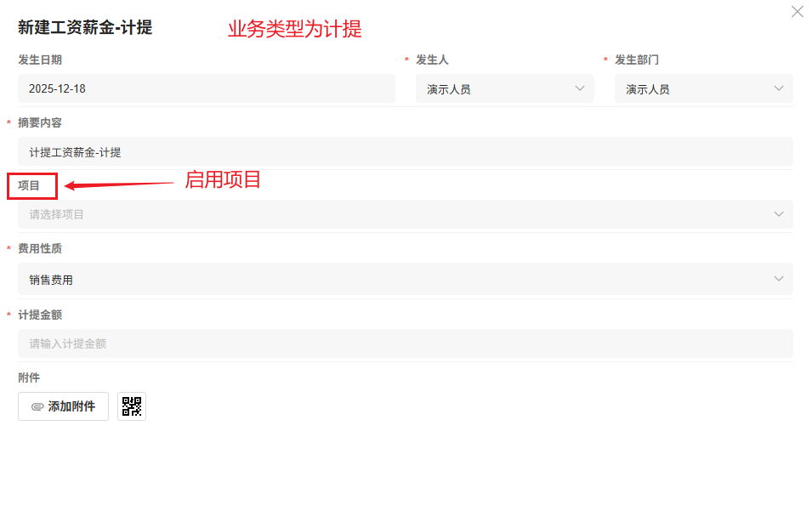
Task: Click the paperclip icon in 添加附件 button
Action: coord(37,407)
